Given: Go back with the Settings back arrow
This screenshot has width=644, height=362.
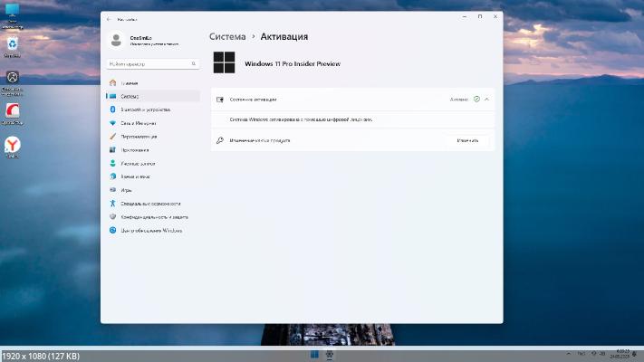Looking at the screenshot, I should click(x=109, y=19).
